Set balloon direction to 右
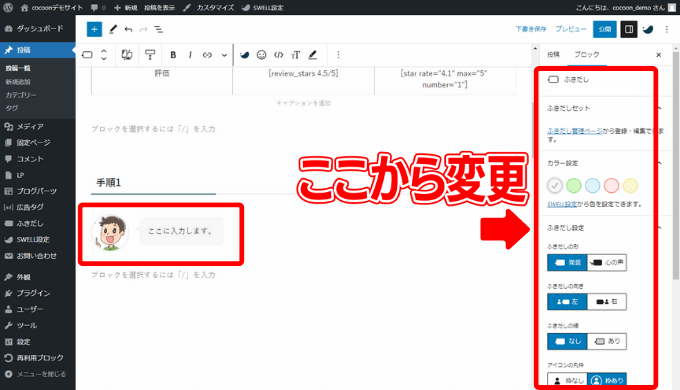 [x=607, y=302]
